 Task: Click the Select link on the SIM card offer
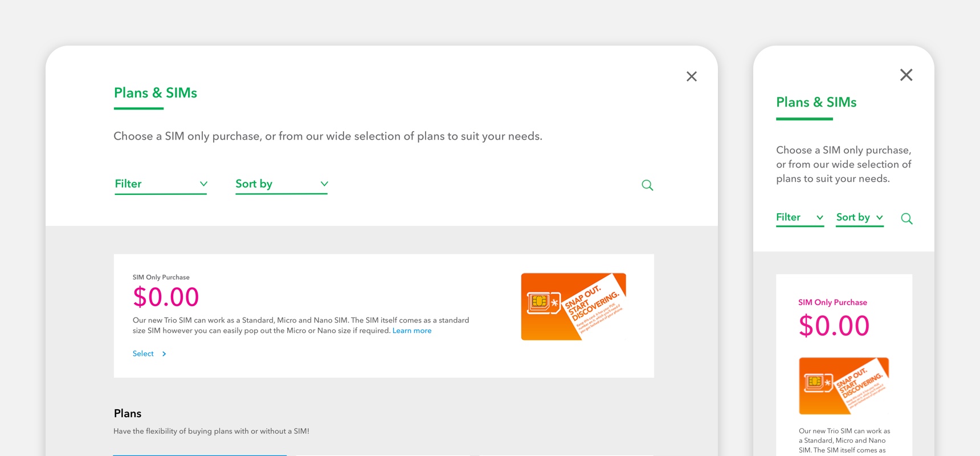click(144, 354)
